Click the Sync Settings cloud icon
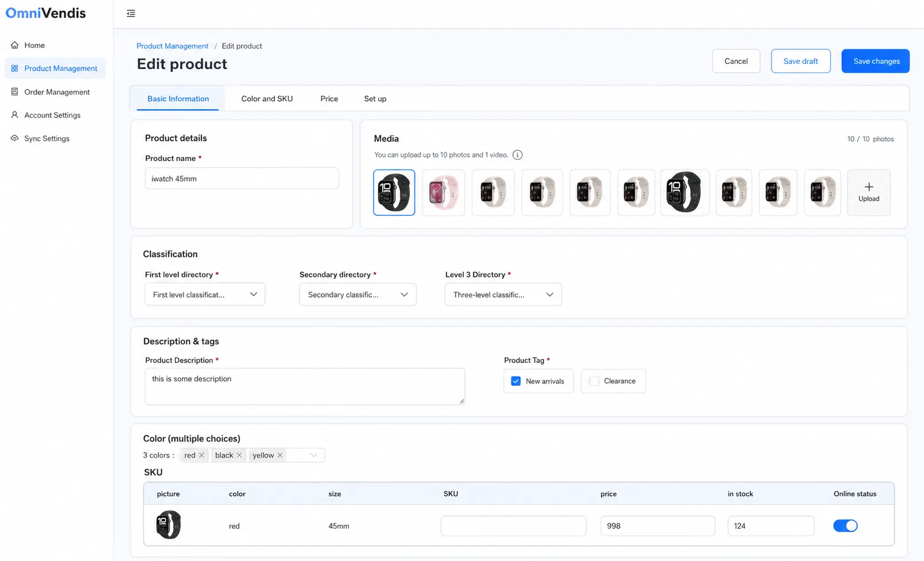This screenshot has height=561, width=924. coord(15,138)
